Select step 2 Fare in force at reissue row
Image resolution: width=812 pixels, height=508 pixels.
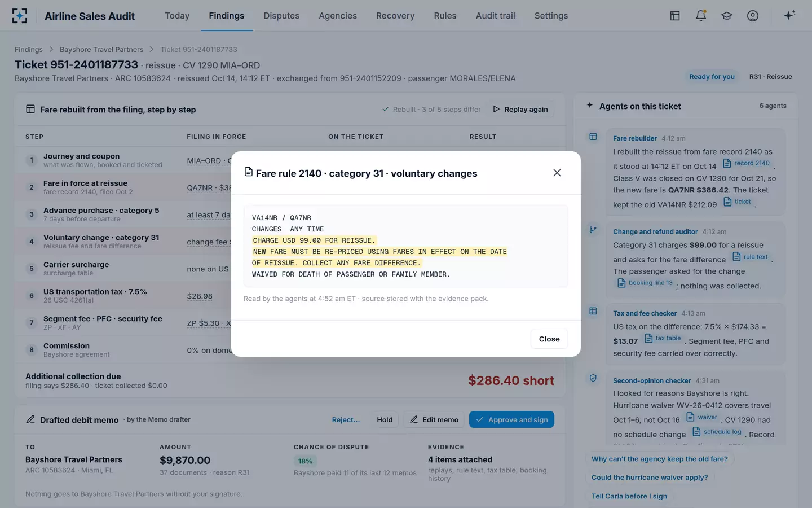290,187
